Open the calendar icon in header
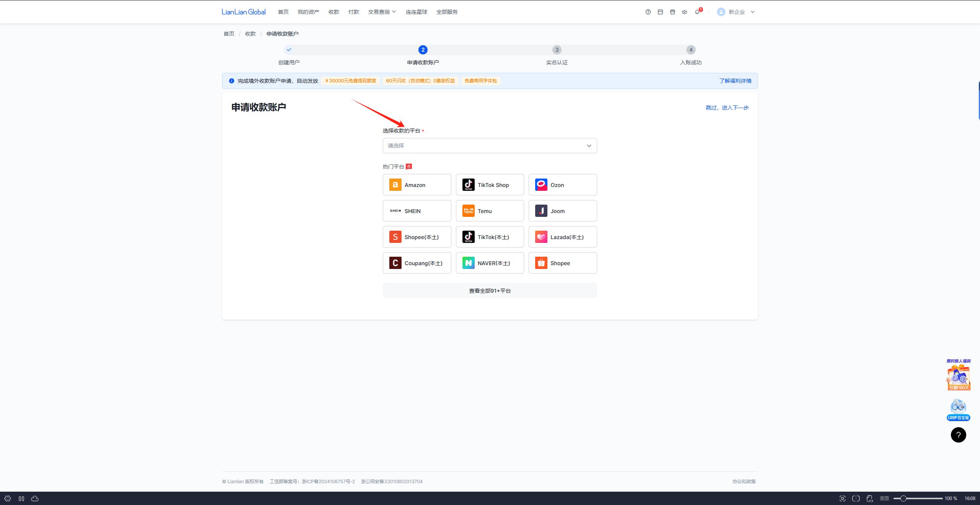 pos(660,12)
